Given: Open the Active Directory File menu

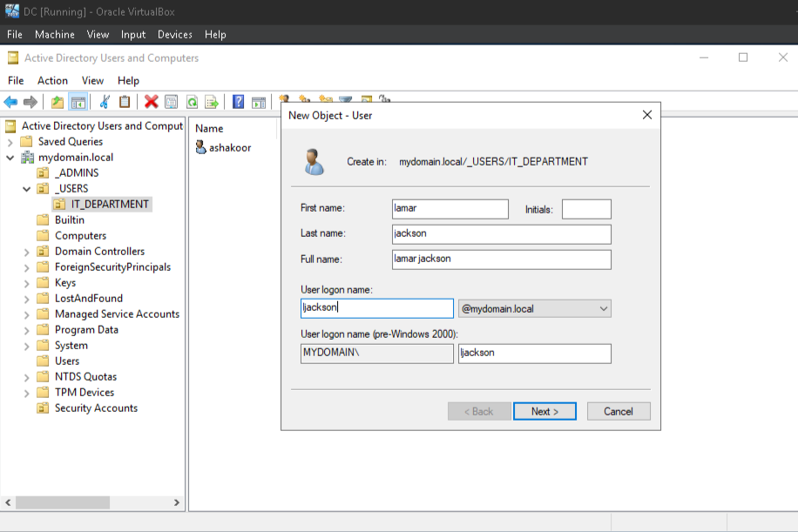Looking at the screenshot, I should click(16, 80).
